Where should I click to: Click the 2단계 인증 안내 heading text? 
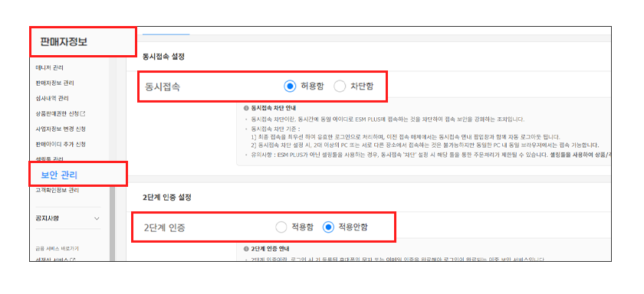[x=270, y=249]
